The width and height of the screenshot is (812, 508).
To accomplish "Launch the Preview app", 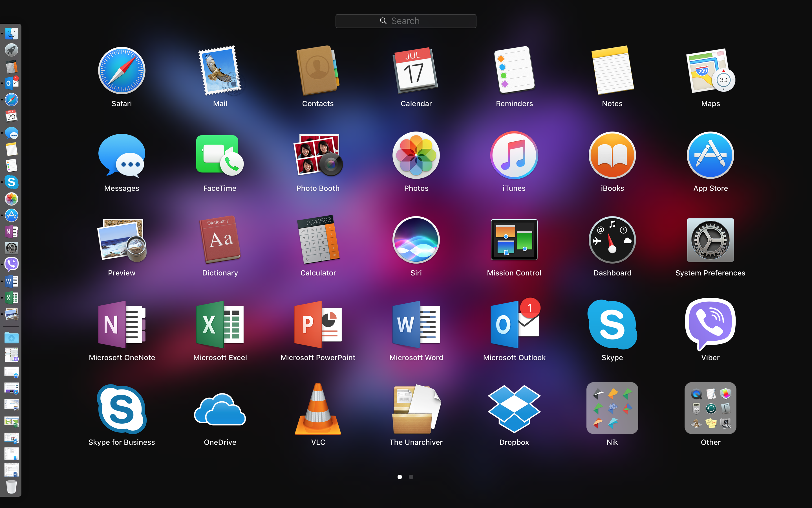I will point(122,240).
